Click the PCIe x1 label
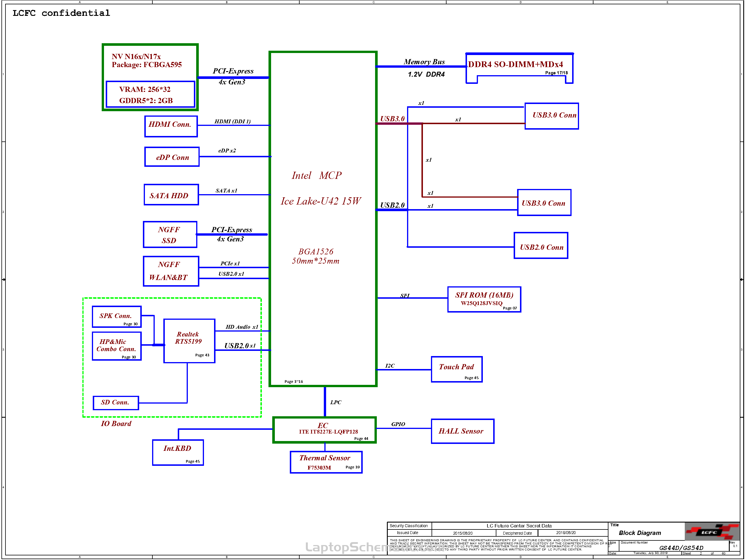The height and width of the screenshot is (560, 747). [x=230, y=264]
